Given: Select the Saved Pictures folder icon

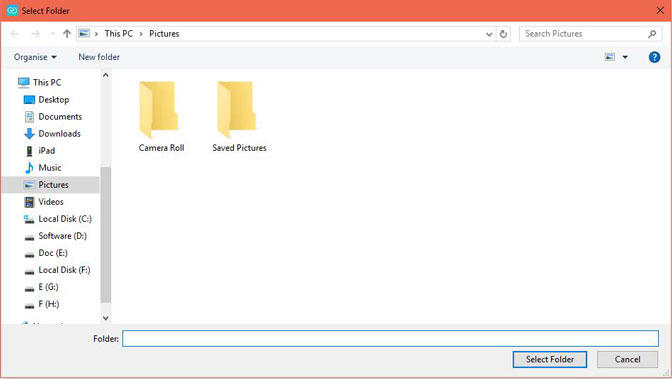Looking at the screenshot, I should coord(237,110).
